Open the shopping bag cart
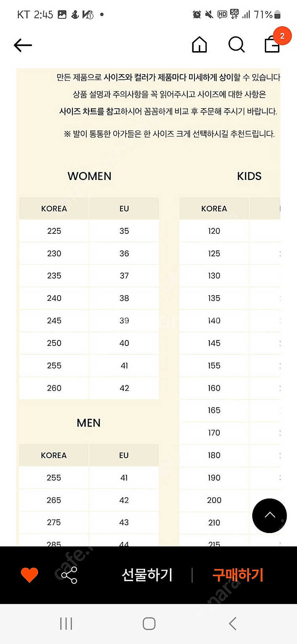 click(272, 46)
